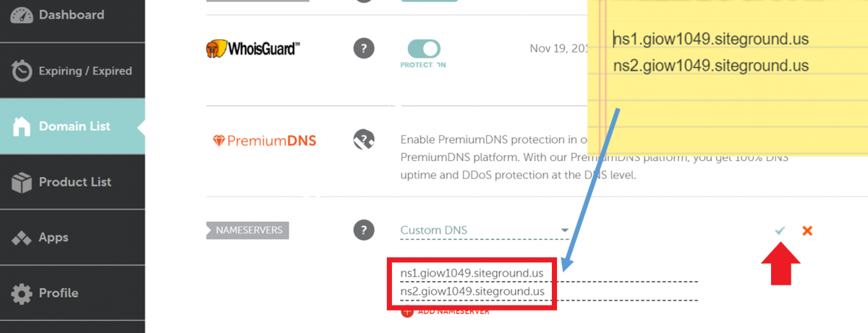
Task: Click the Profile gear icon
Action: point(22,293)
